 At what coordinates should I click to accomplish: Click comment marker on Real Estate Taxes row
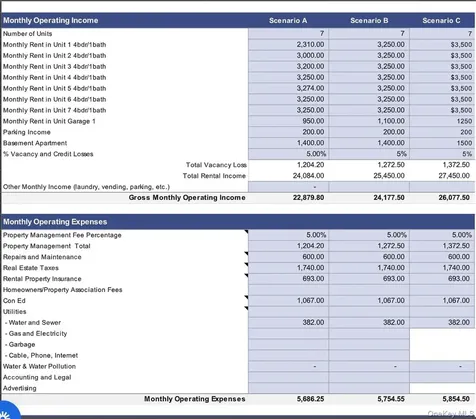pos(246,265)
